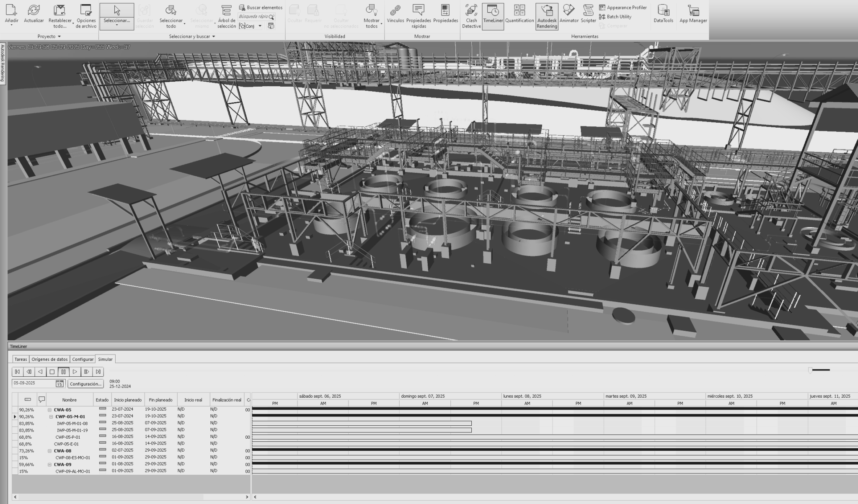Screen dimensions: 858x504
Task: Open DataTools
Action: point(663,17)
